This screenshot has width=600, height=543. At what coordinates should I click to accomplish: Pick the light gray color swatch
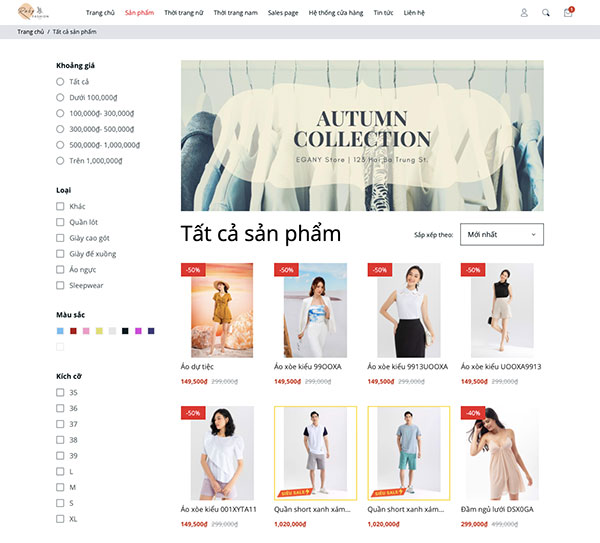(x=112, y=331)
